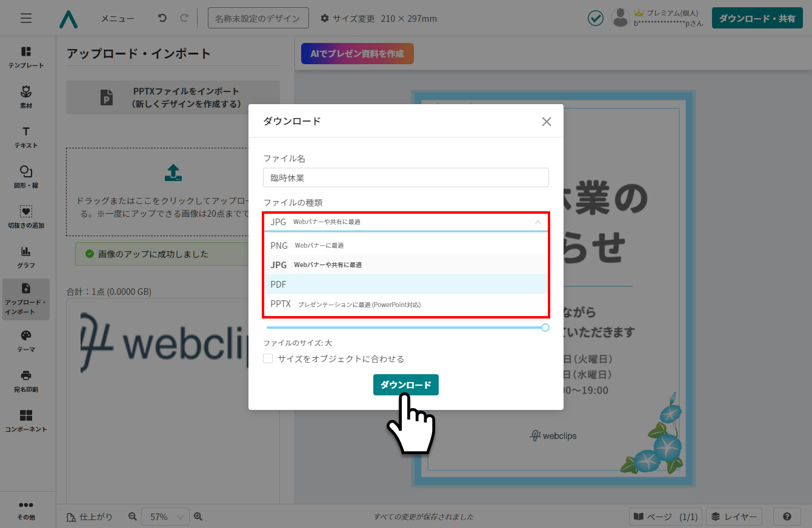This screenshot has width=812, height=528.
Task: Open the テーマ palette sidebar tool
Action: point(26,341)
